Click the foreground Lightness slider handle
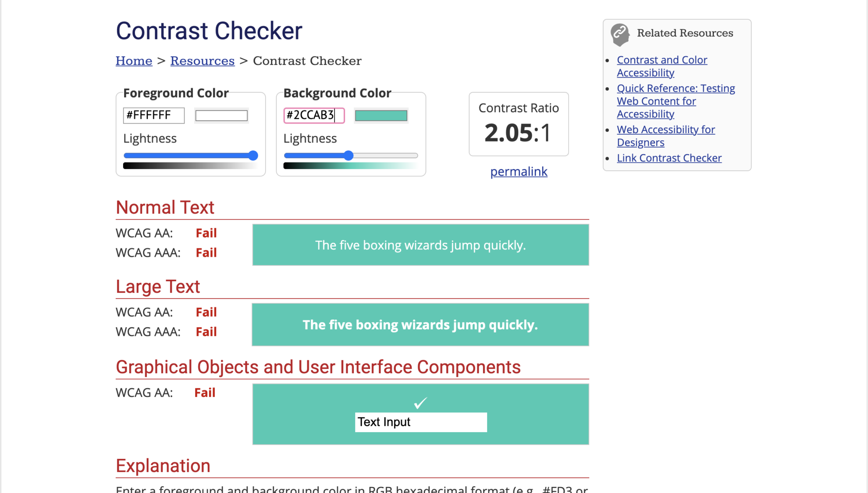This screenshot has width=868, height=493. tap(253, 156)
